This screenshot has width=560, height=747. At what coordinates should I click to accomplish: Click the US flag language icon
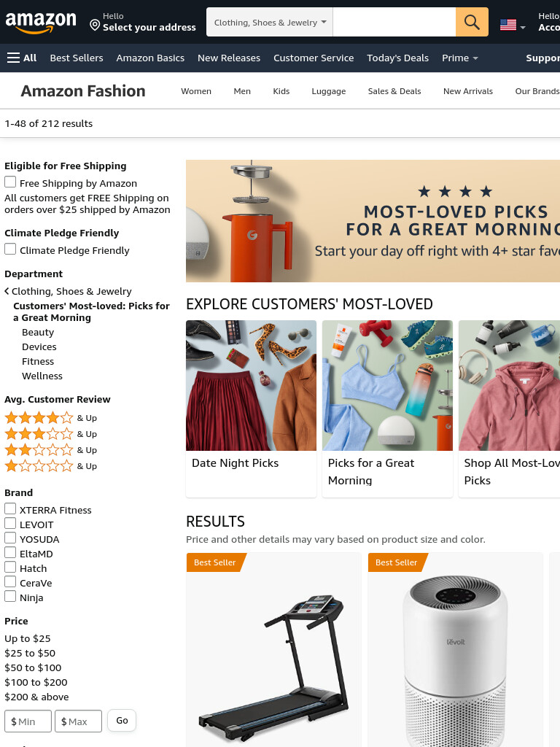click(508, 25)
